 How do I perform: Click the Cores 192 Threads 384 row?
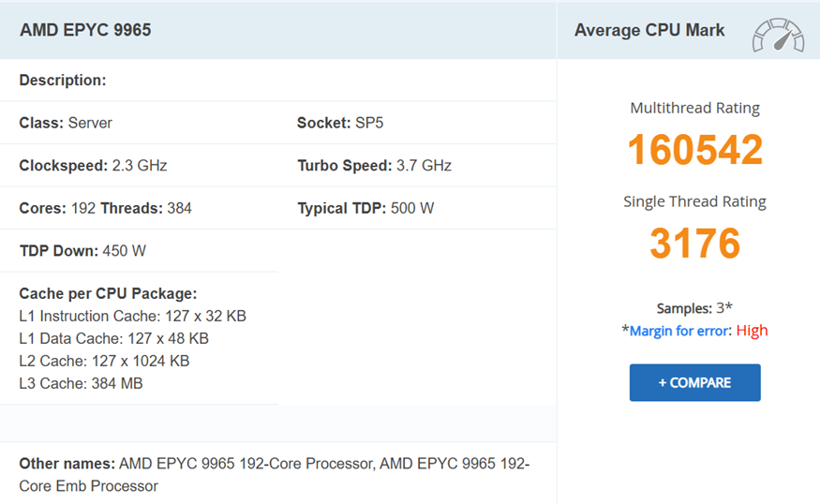(105, 208)
